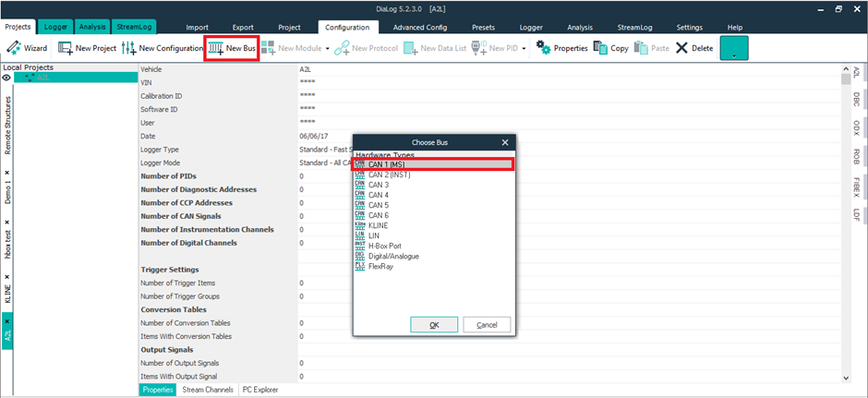The width and height of the screenshot is (868, 398).
Task: Open Properties with the gears icon
Action: coord(561,48)
